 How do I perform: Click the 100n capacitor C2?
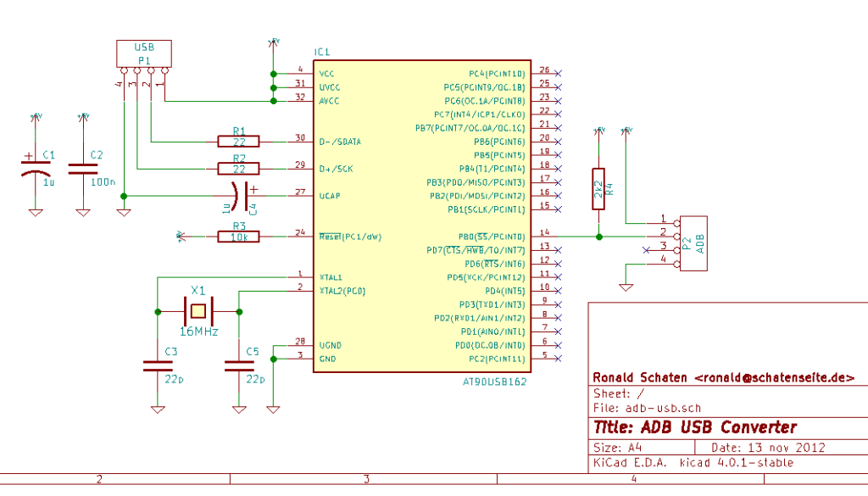point(82,166)
